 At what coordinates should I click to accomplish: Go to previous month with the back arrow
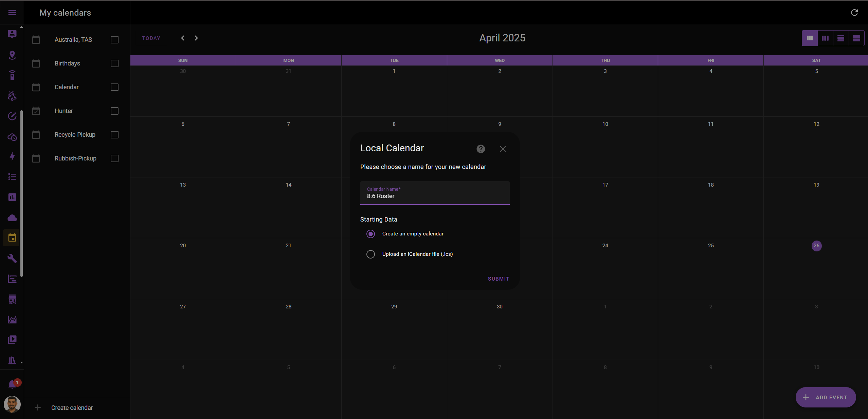click(x=182, y=38)
